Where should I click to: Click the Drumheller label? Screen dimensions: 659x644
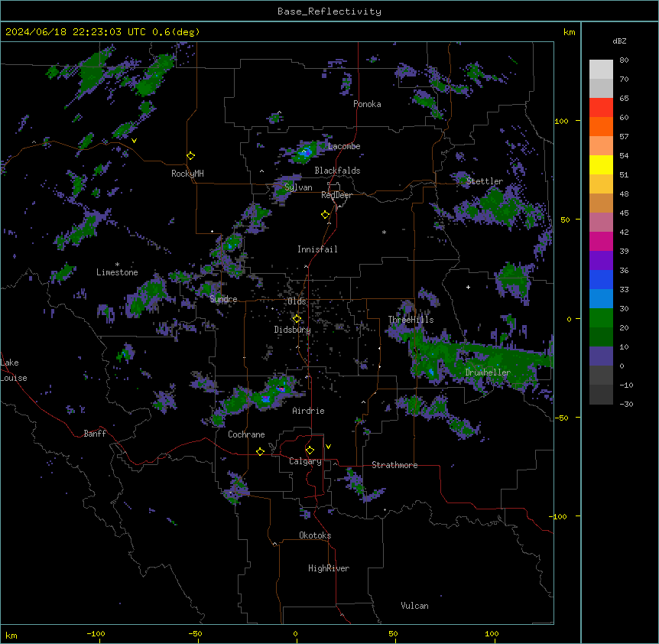click(488, 372)
